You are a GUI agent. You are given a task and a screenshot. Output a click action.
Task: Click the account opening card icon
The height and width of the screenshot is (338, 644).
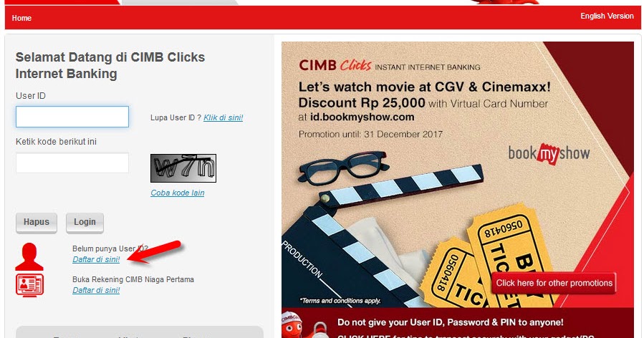(29, 285)
